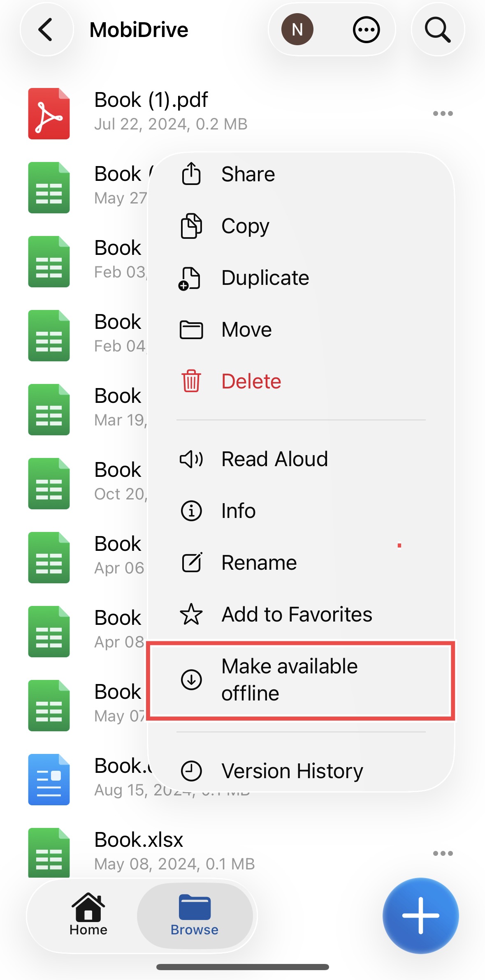Tap the back arrow button
Image resolution: width=485 pixels, height=980 pixels.
(46, 30)
